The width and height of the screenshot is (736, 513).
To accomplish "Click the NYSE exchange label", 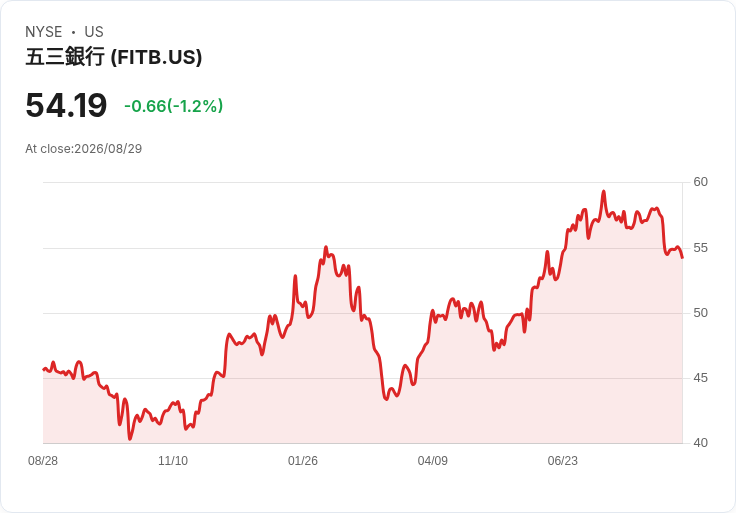I will click(44, 32).
